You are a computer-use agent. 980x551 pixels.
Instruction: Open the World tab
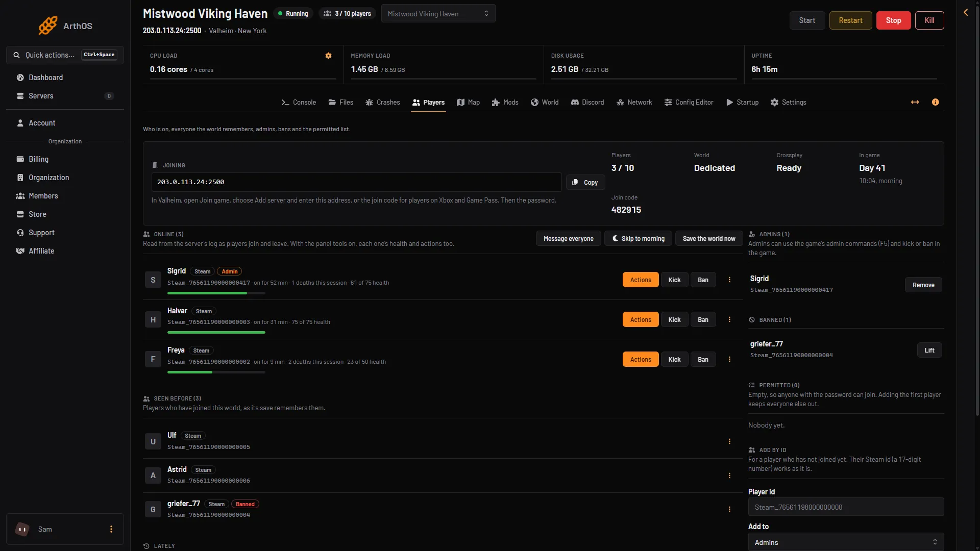tap(545, 103)
